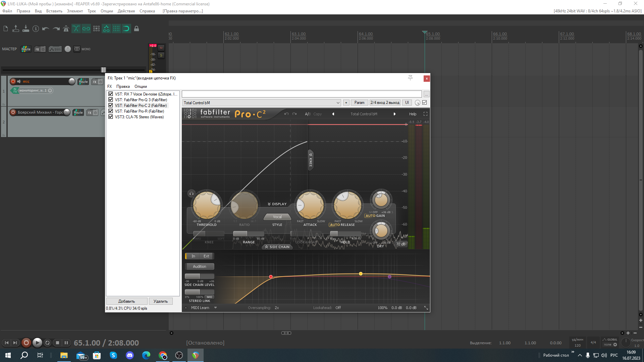644x362 pixels.
Task: Click the Save Project download-arrow icon
Action: click(26, 29)
